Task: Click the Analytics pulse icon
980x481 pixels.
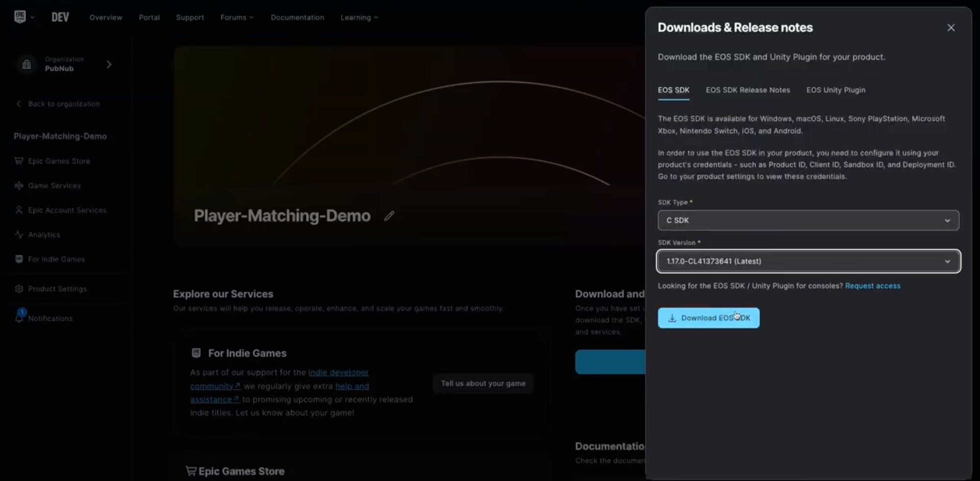Action: point(19,234)
